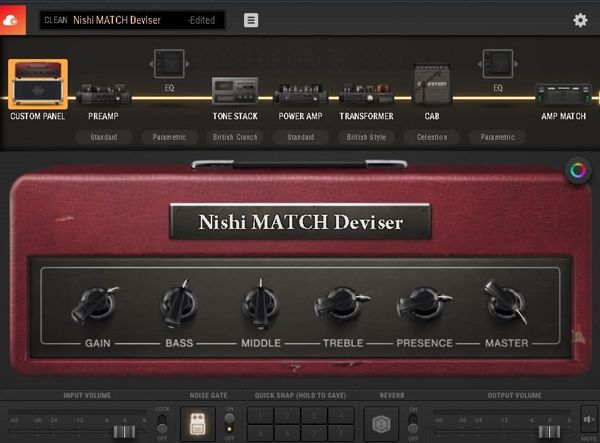Click Quick Snap slot 6

[x=287, y=433]
